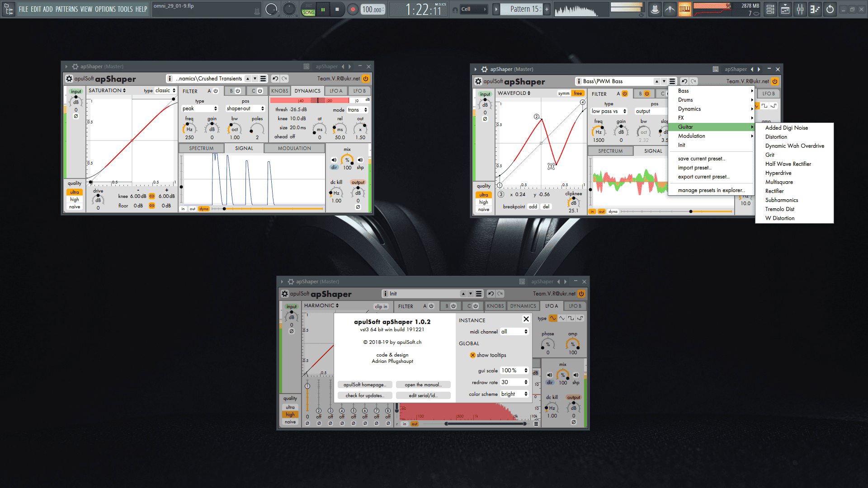Show info for Crushed Transients preset
Viewport: 868px width, 488px height.
(170, 79)
